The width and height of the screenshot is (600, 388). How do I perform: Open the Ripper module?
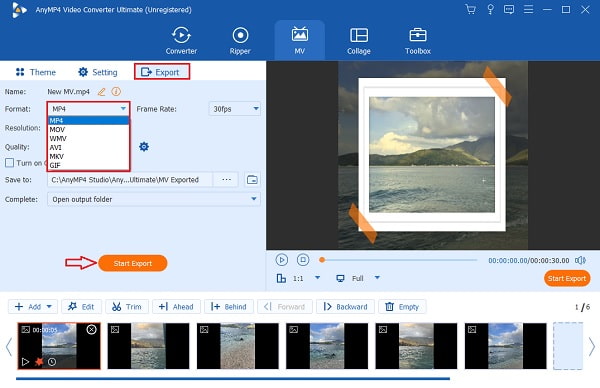coord(240,40)
